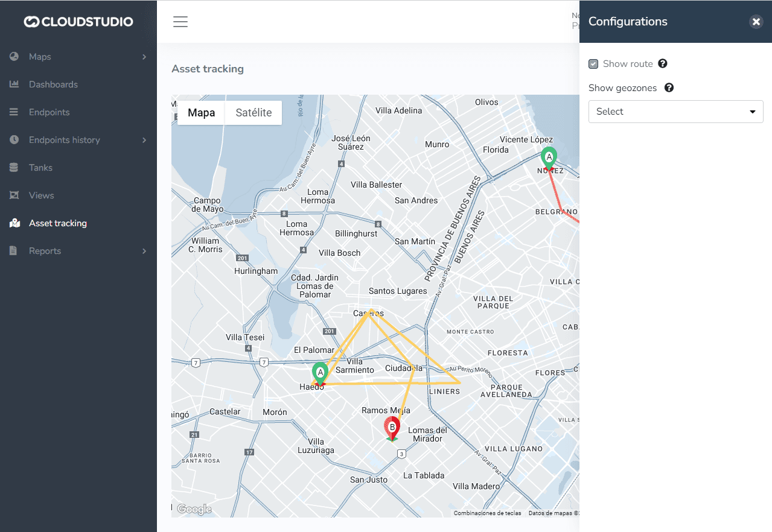Expand the Endpoints history chevron
The height and width of the screenshot is (532, 772).
coord(144,140)
